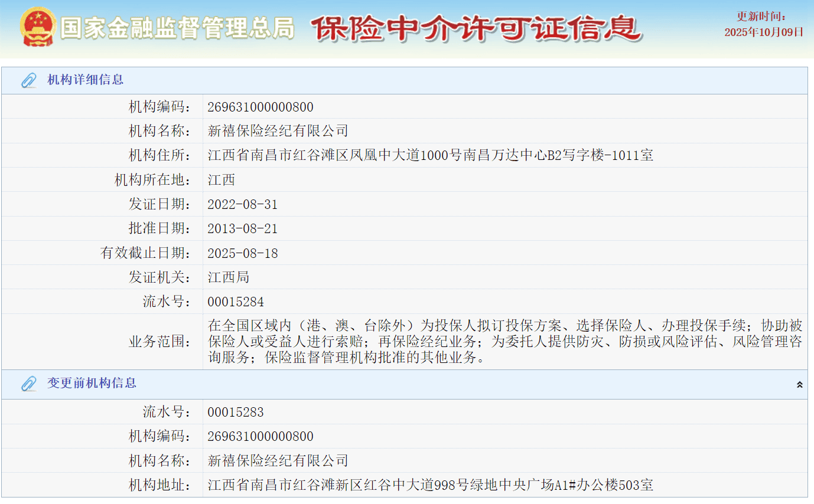
Task: Click the 国家金融监督管理总局 banner title
Action: pyautogui.click(x=177, y=28)
